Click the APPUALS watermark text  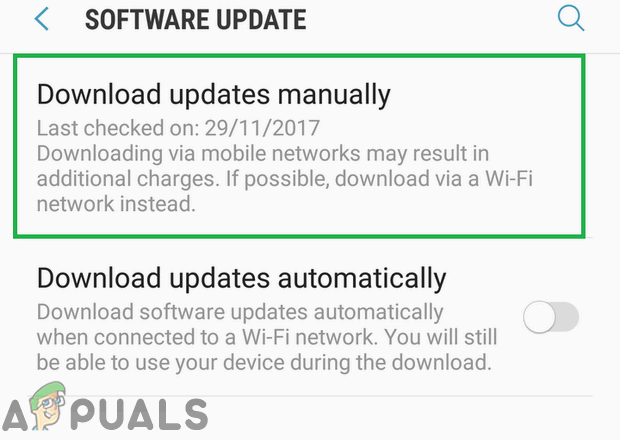point(105,414)
